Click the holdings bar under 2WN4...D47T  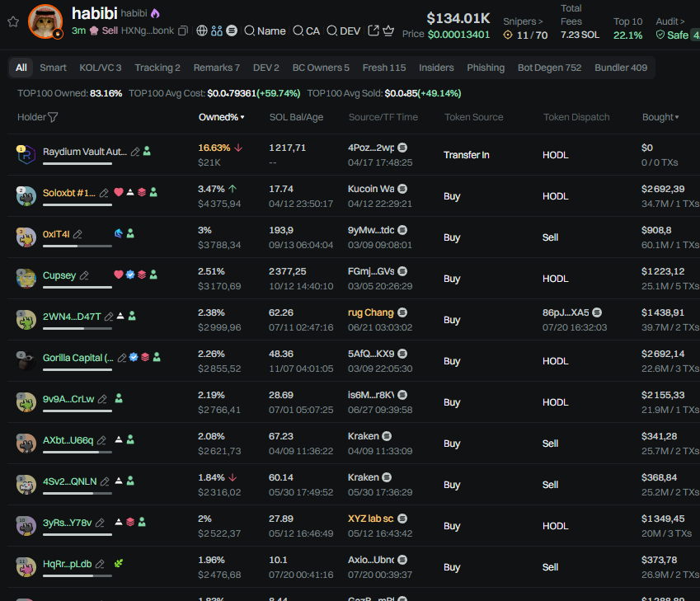(78, 329)
